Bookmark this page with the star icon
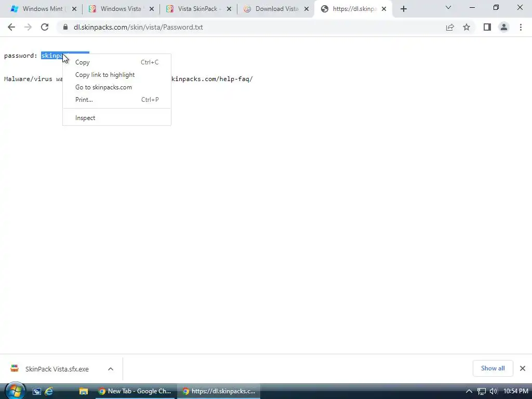 coord(467,27)
